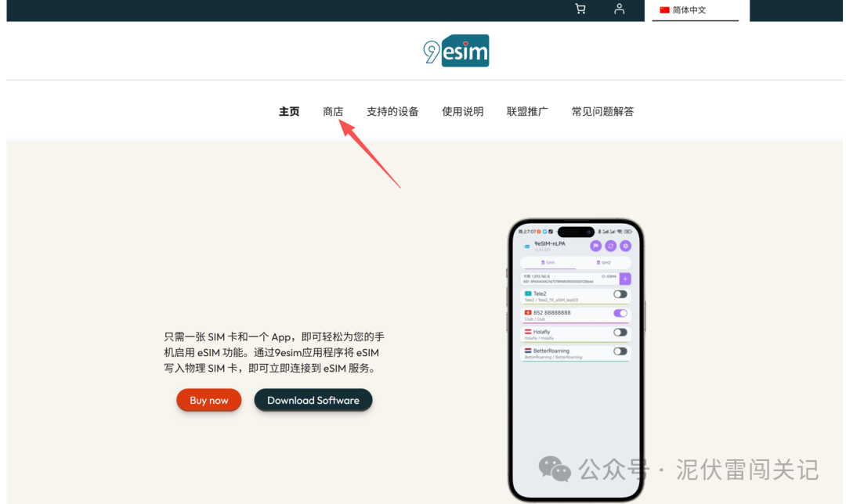Open 使用说明 page

point(463,112)
